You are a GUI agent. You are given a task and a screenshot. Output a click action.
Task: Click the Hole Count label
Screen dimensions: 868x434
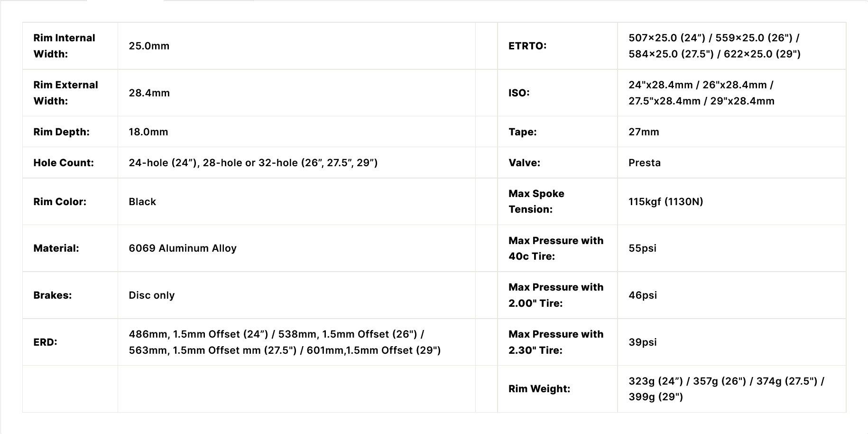(x=64, y=163)
